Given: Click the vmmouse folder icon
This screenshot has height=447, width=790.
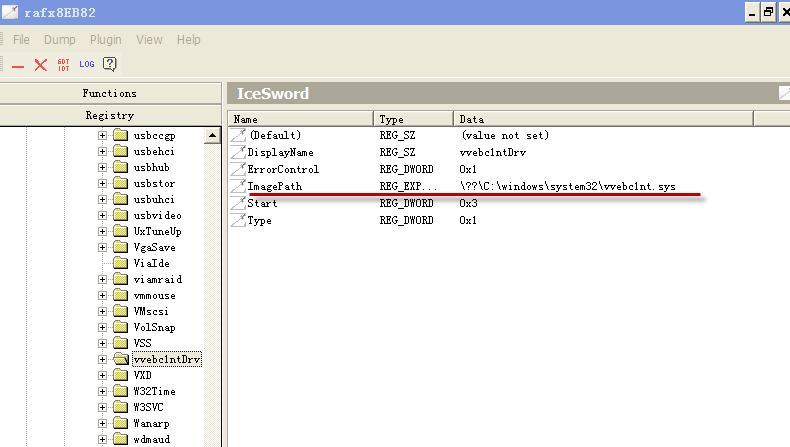Looking at the screenshot, I should [x=120, y=295].
